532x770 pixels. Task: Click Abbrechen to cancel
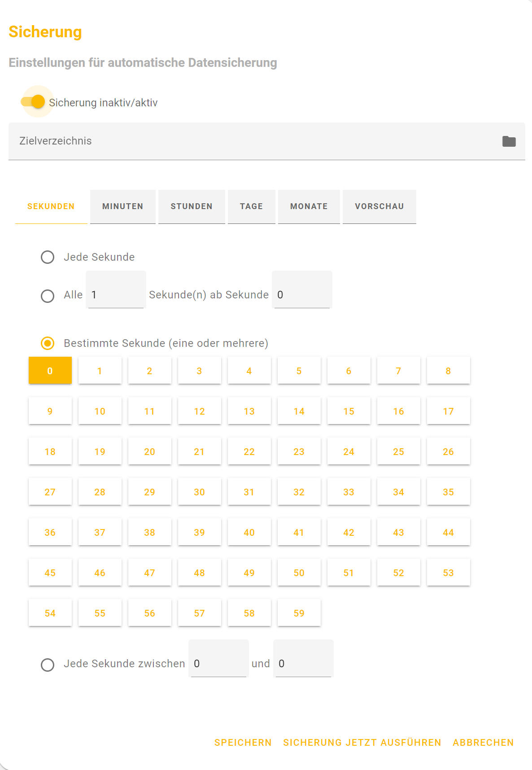483,743
